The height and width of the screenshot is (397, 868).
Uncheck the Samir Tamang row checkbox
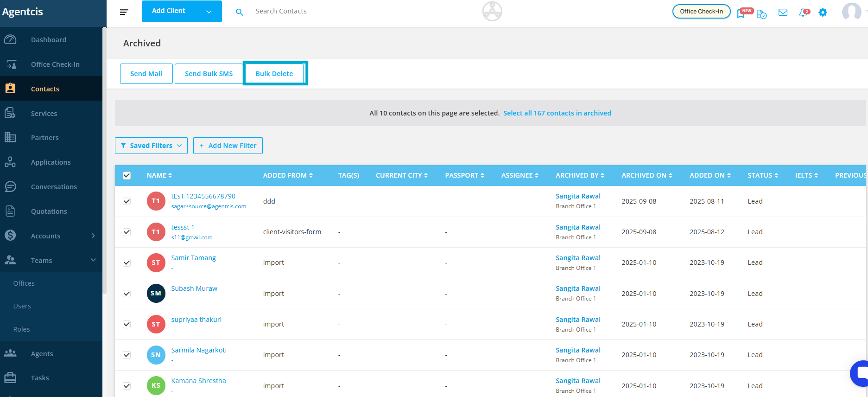pyautogui.click(x=127, y=263)
